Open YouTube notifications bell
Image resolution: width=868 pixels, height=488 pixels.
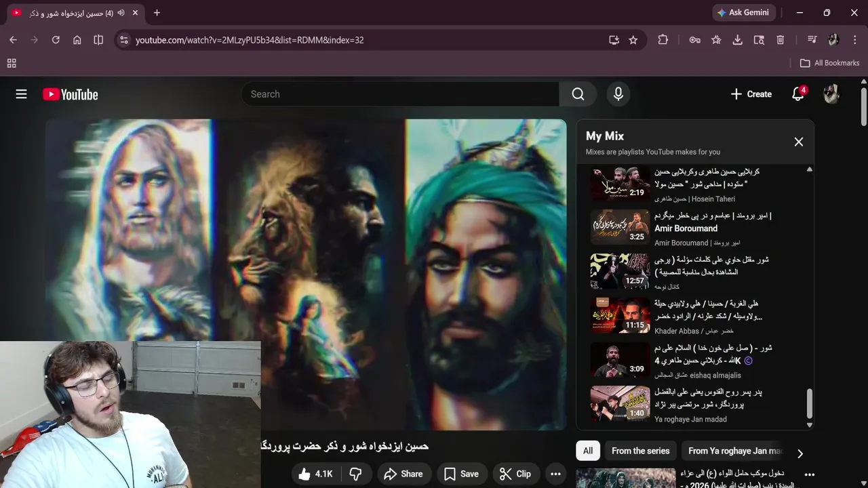pyautogui.click(x=798, y=94)
